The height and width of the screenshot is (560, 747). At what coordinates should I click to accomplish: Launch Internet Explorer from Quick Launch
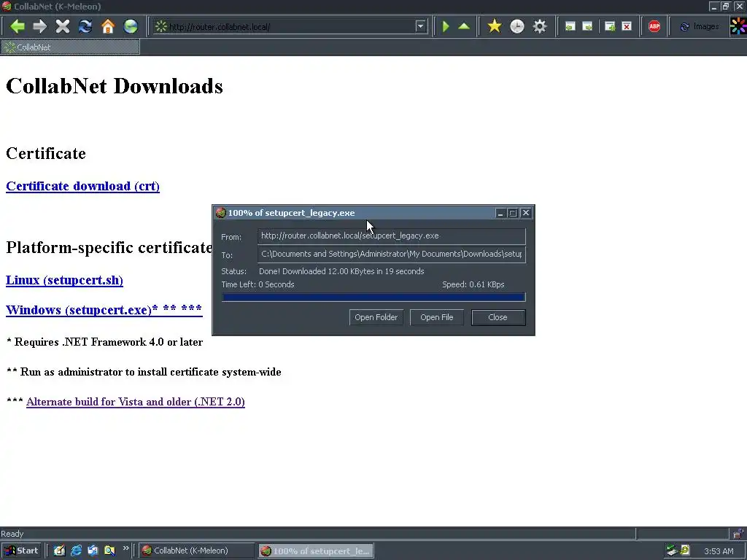[76, 551]
